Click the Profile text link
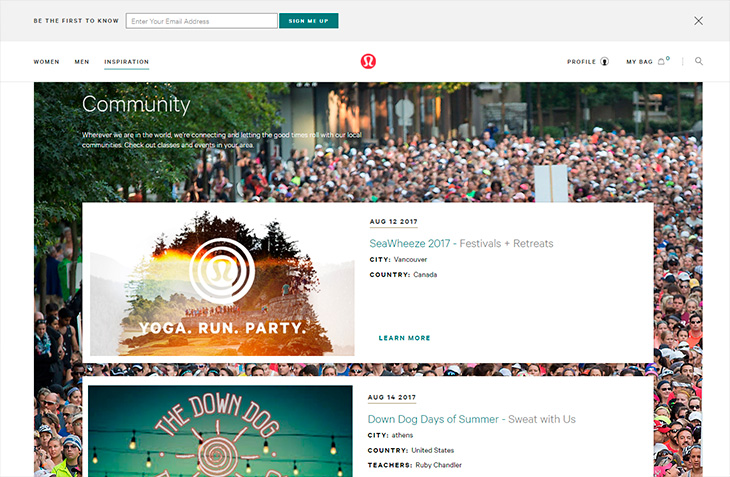Screen dimensions: 730x477 (581, 61)
